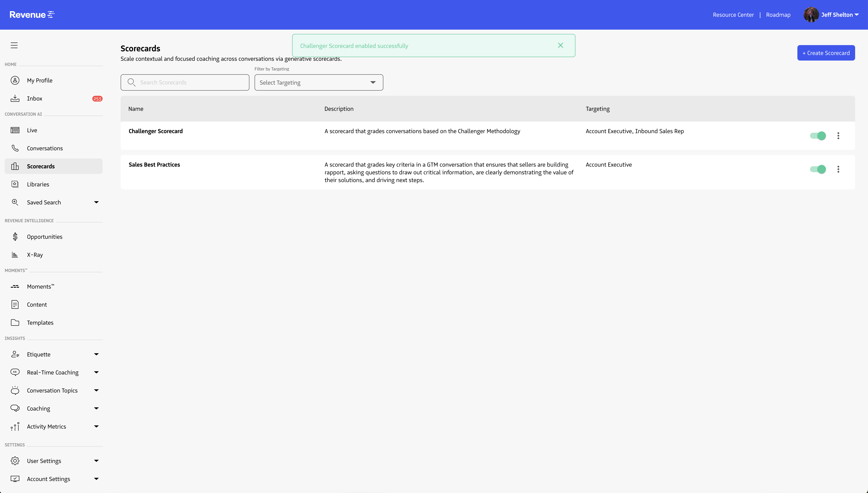Open the Inbox menu item
This screenshot has height=493, width=868.
click(x=53, y=98)
